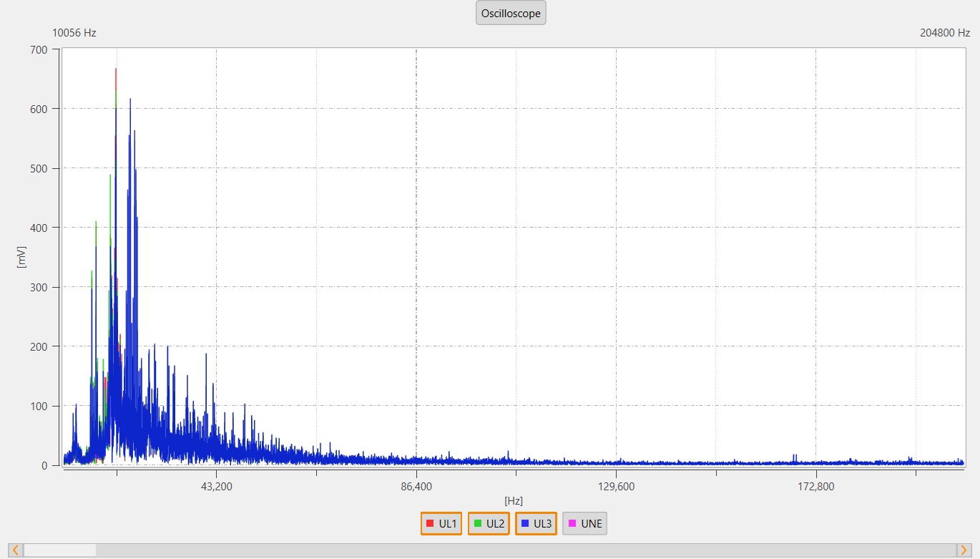The width and height of the screenshot is (980, 559).
Task: Click the 43,200 x-axis tick label
Action: (216, 487)
